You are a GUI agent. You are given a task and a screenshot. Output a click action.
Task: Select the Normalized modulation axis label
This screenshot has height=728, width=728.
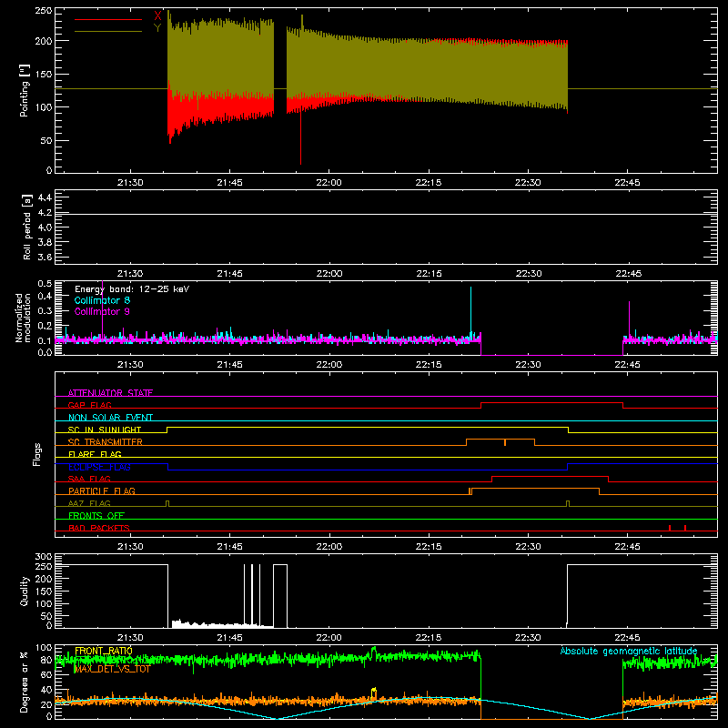[24, 318]
